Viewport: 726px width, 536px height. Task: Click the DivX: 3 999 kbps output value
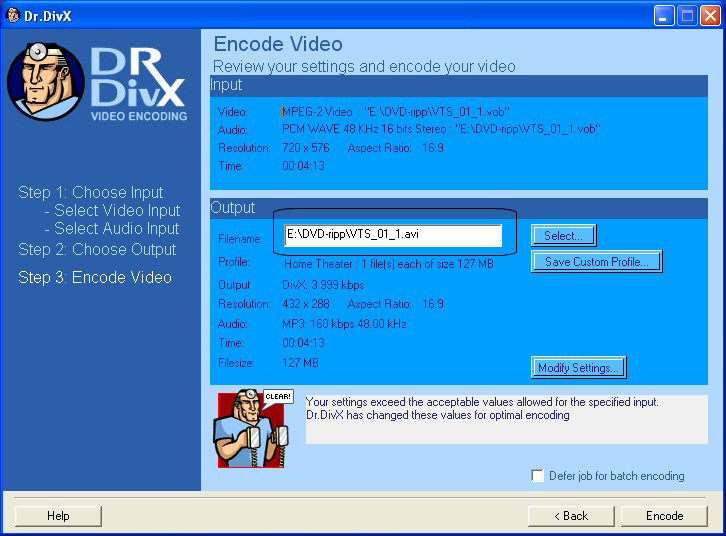click(x=323, y=285)
